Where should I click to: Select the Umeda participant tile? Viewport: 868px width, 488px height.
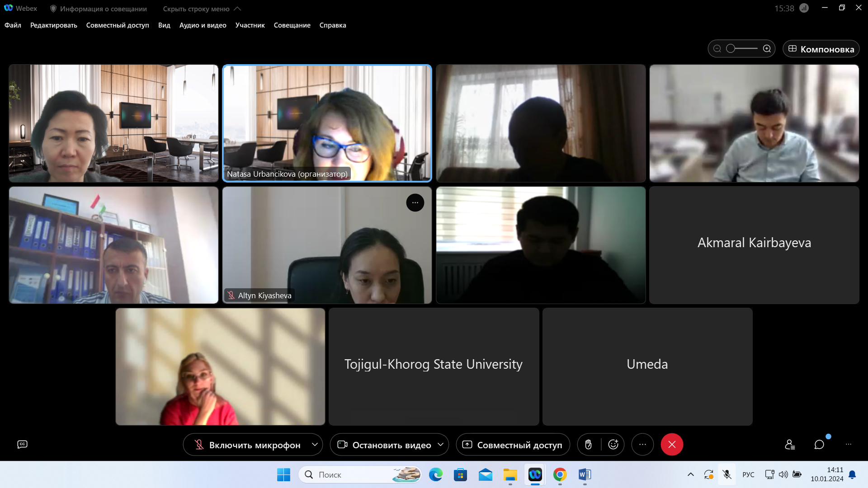click(x=647, y=366)
